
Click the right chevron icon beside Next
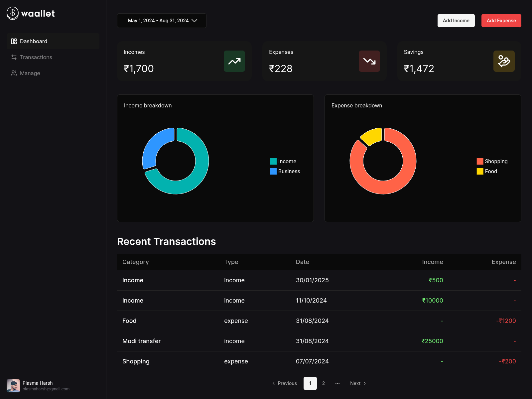click(365, 383)
